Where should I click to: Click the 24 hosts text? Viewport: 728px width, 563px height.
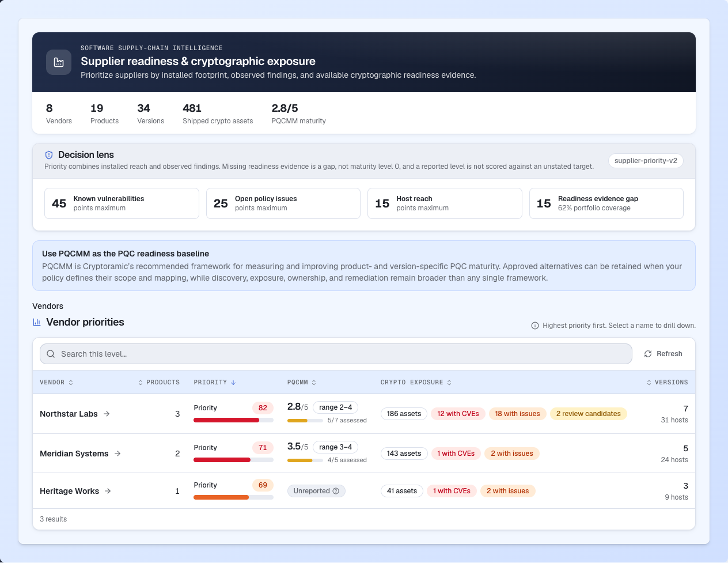pyautogui.click(x=674, y=460)
